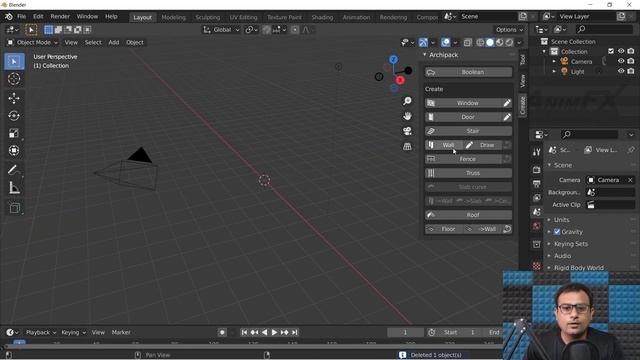Switch perspective/orthographic grid icon
The image size is (640, 360).
[407, 146]
